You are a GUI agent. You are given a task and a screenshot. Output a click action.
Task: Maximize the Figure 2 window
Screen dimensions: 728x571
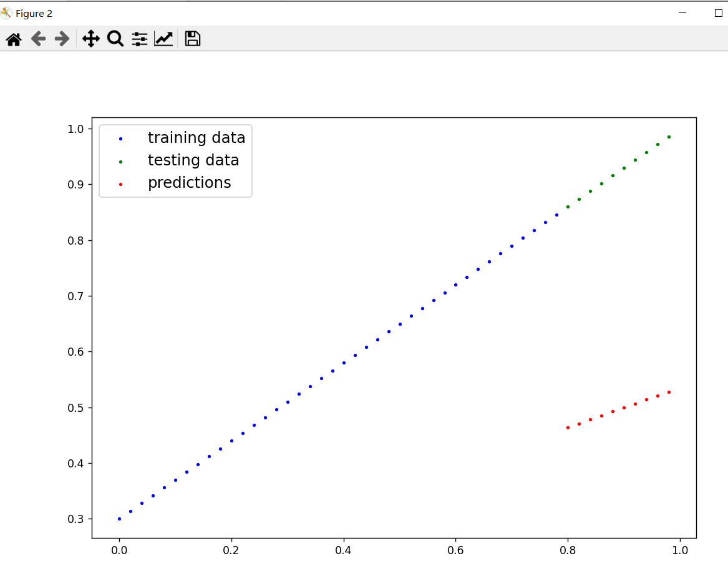click(x=718, y=13)
